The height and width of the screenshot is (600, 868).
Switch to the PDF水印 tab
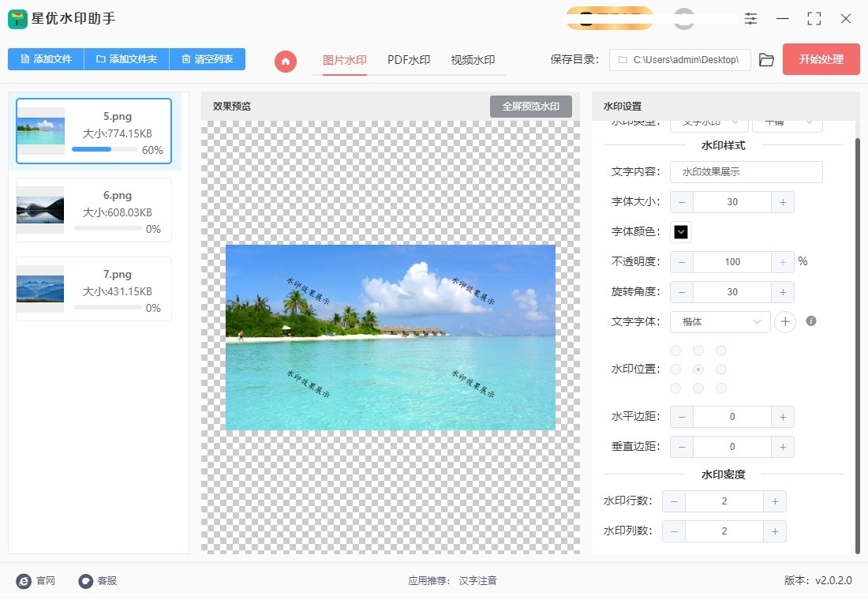409,58
